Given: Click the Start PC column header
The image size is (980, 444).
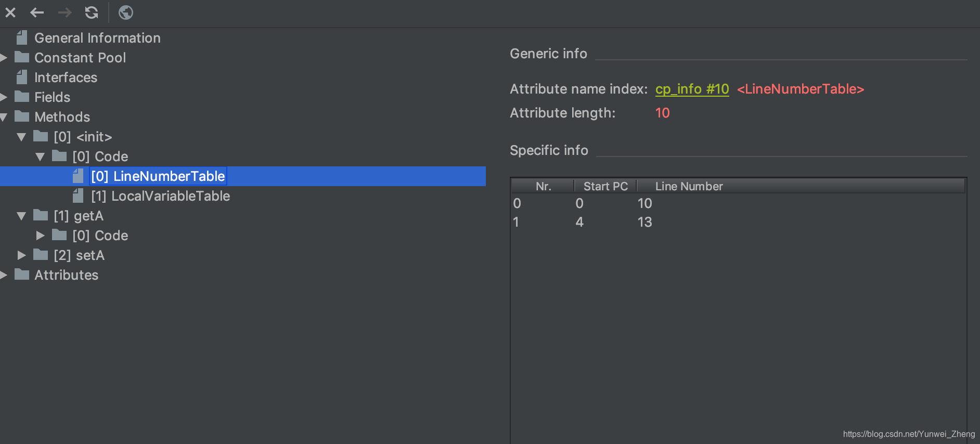Looking at the screenshot, I should [605, 186].
